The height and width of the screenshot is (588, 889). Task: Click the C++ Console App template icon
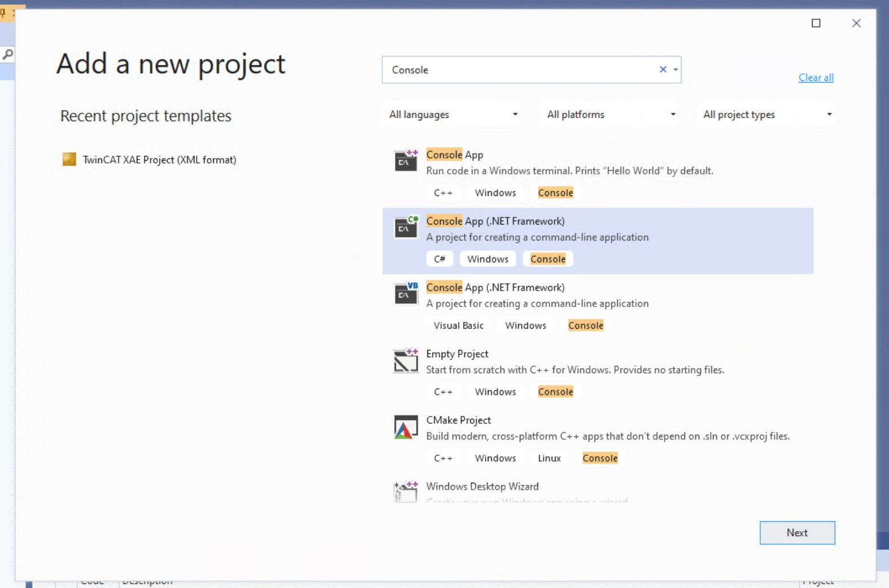coord(406,161)
